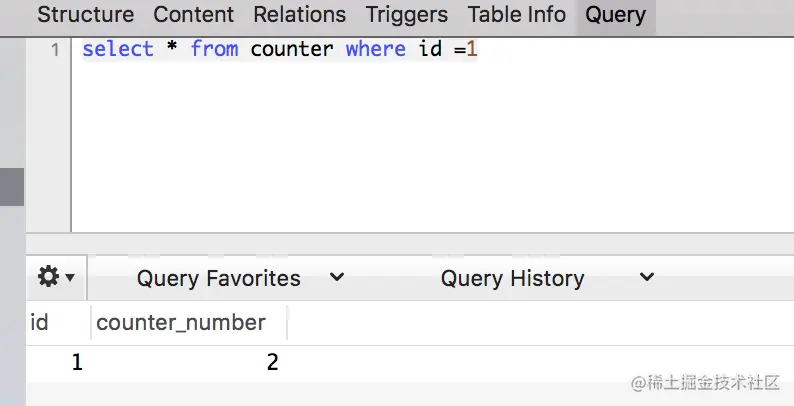Open the Triggers tab
The width and height of the screenshot is (794, 406).
(x=406, y=15)
